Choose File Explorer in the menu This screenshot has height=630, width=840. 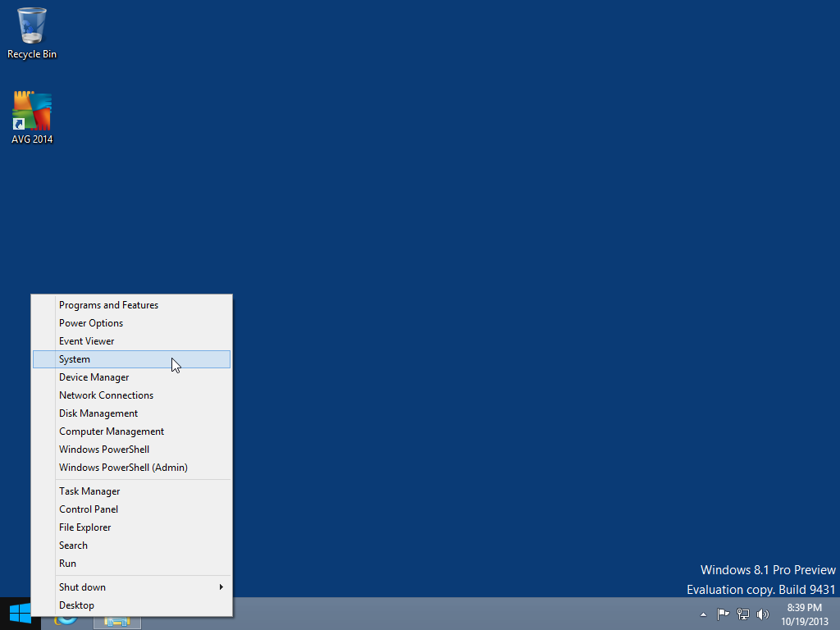131,527
